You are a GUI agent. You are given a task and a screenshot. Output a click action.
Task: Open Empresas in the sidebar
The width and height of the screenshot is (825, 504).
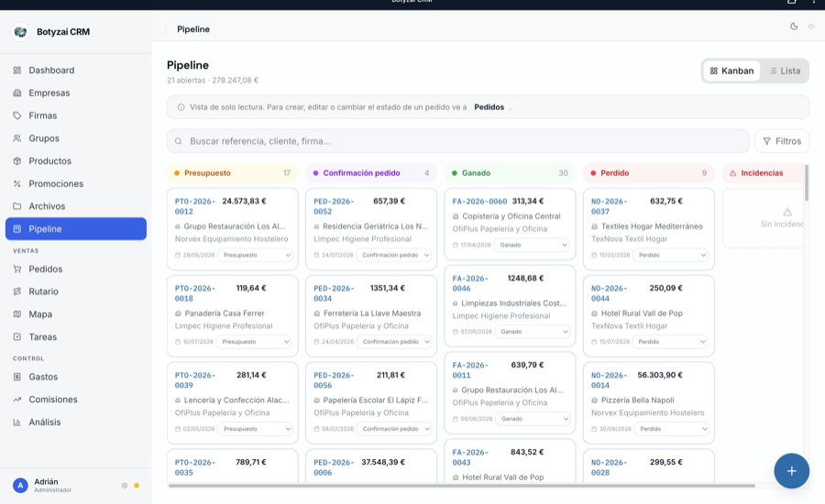(x=76, y=93)
